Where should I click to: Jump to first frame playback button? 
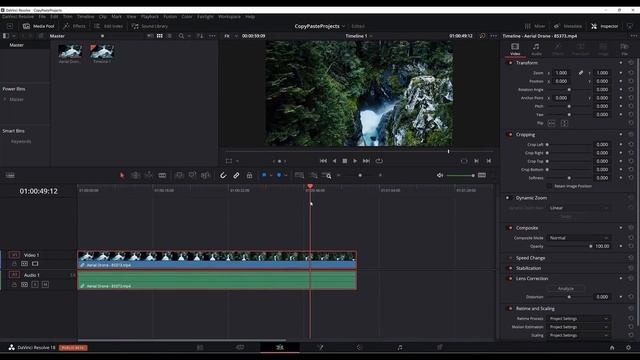(x=323, y=161)
